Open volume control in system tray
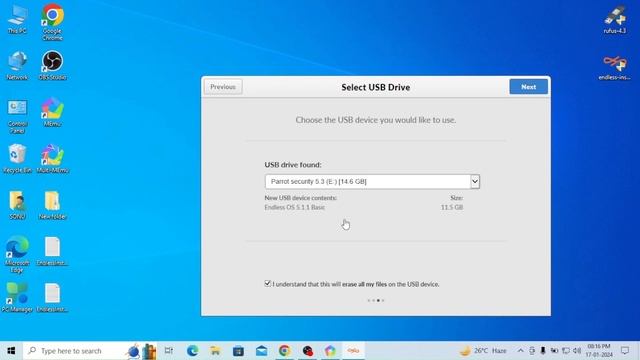Viewport: 640px width, 360px height. pos(577,351)
